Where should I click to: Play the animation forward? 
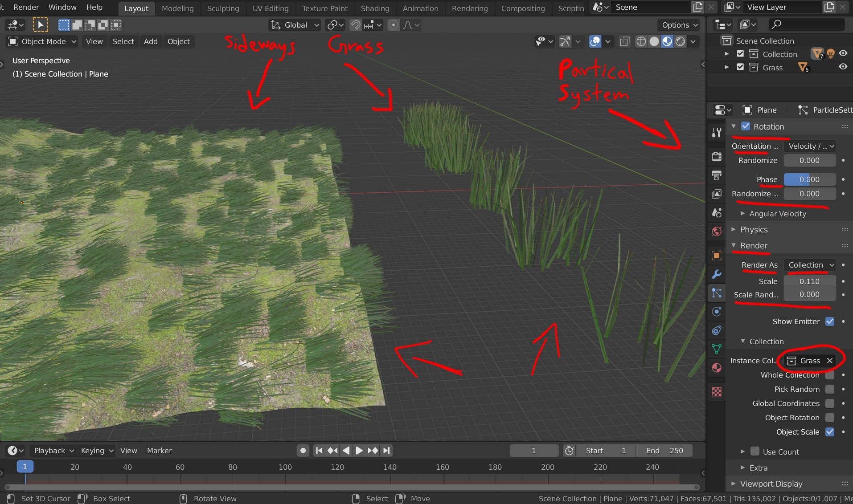click(359, 451)
